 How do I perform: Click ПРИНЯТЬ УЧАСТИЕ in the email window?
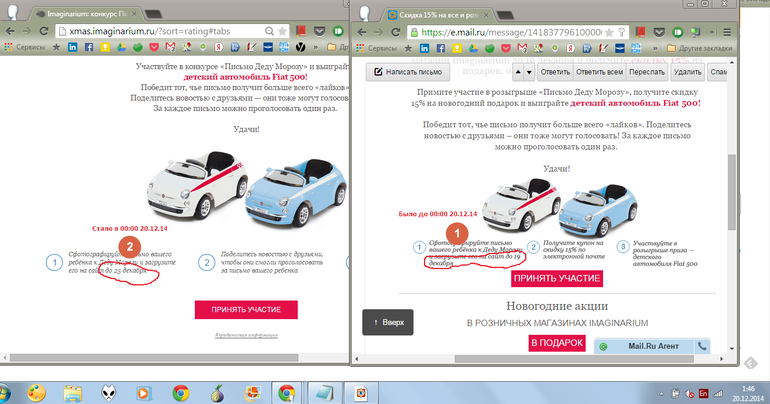click(557, 278)
